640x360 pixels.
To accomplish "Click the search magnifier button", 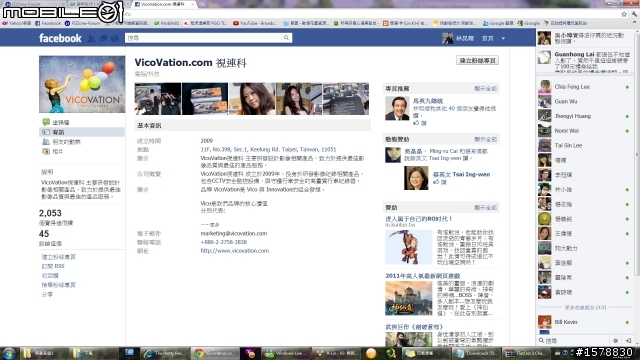I will pyautogui.click(x=286, y=38).
